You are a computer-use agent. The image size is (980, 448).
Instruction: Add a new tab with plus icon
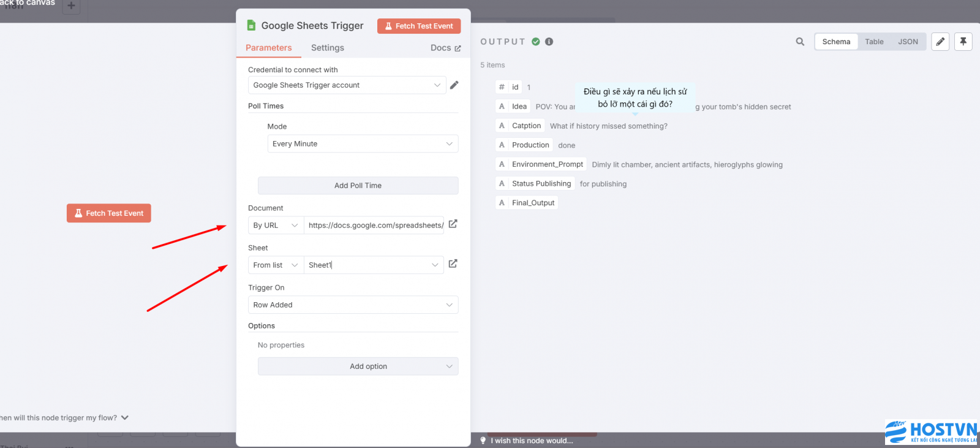click(x=71, y=6)
